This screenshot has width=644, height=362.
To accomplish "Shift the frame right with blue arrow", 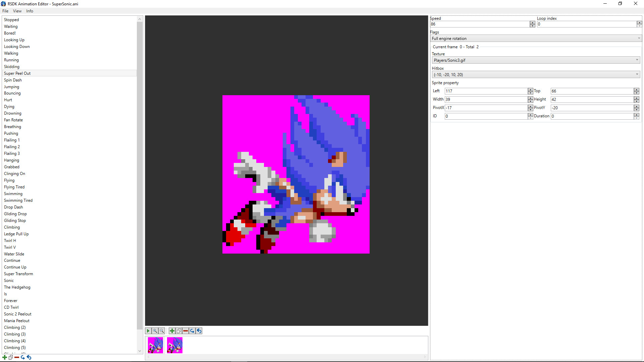I will click(x=192, y=331).
